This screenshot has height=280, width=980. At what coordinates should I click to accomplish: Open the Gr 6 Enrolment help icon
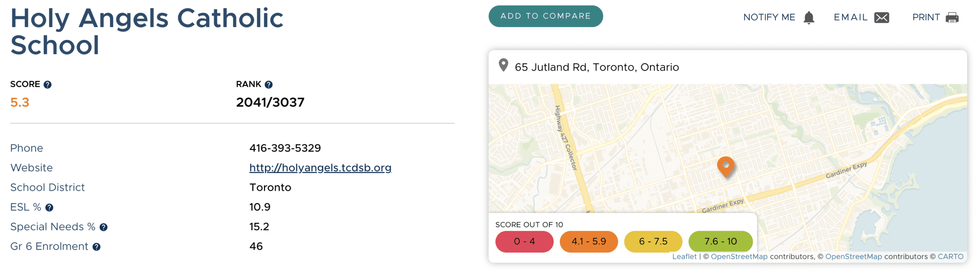click(x=96, y=247)
